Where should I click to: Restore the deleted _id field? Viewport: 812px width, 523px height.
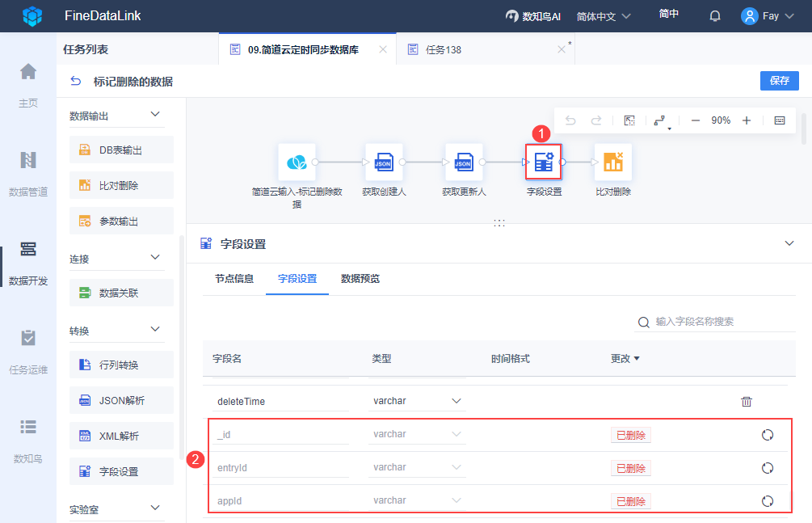pyautogui.click(x=768, y=435)
